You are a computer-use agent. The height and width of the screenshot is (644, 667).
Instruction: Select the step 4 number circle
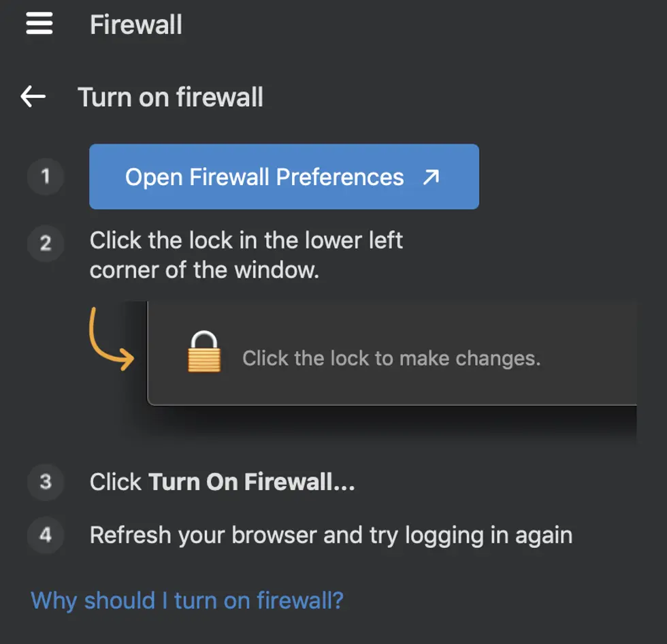point(45,536)
